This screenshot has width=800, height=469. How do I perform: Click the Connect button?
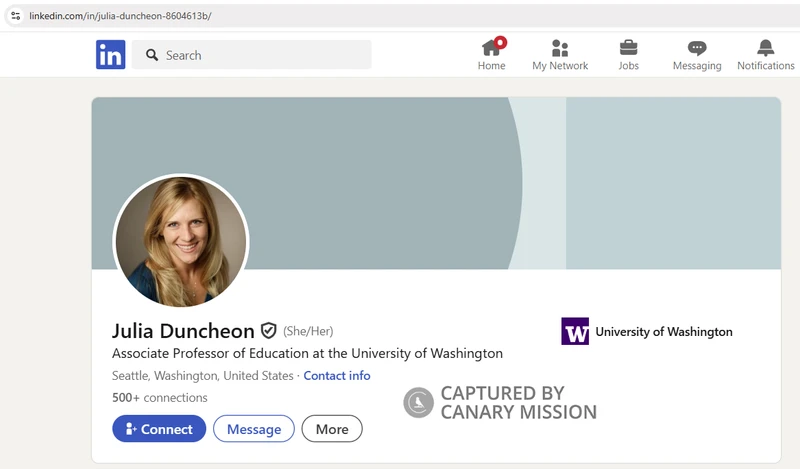[x=159, y=429]
